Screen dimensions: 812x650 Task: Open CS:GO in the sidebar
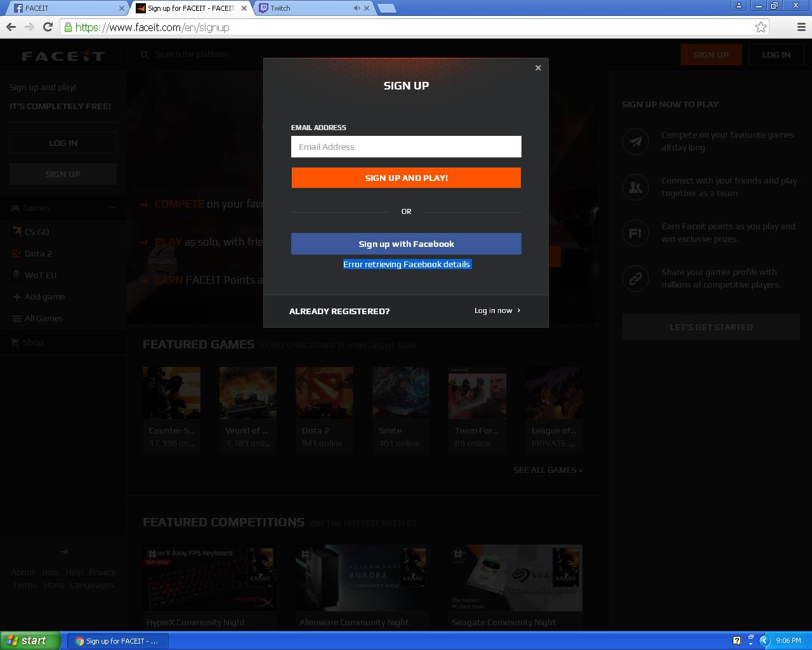tap(36, 232)
